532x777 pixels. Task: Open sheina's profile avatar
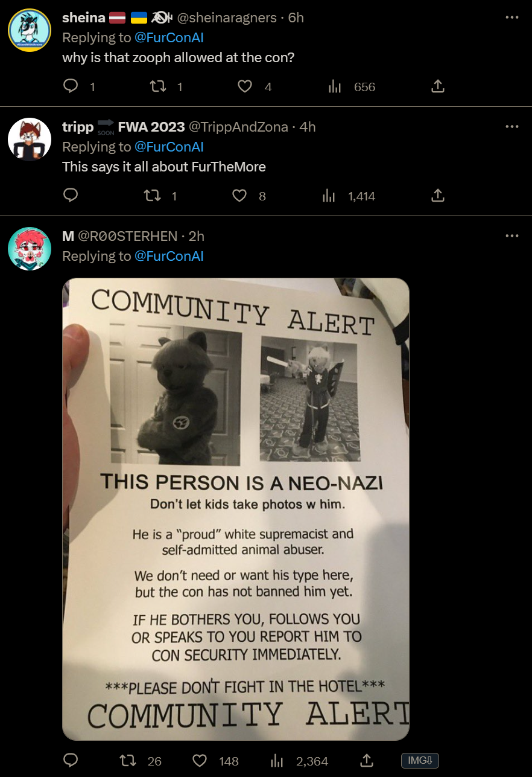(x=30, y=30)
